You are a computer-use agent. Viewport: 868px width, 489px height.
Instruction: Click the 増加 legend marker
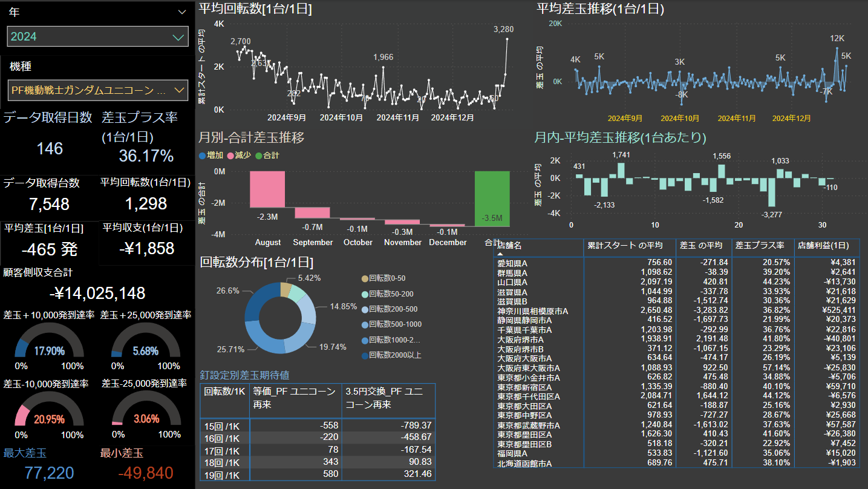203,156
